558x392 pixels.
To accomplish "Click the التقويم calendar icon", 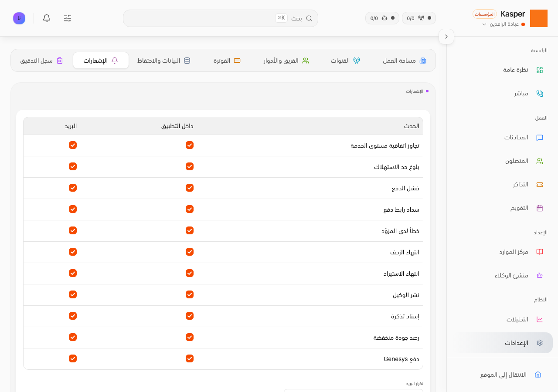I will (540, 208).
